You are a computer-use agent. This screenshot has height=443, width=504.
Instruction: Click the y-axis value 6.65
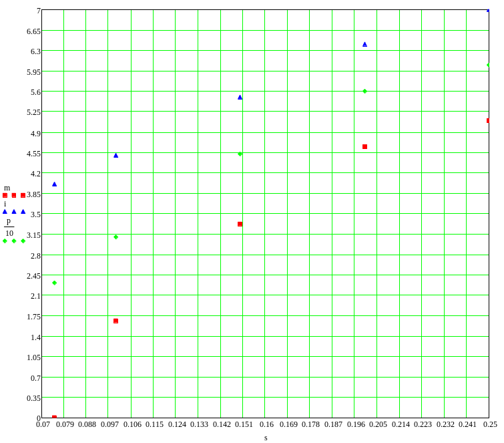tap(34, 31)
